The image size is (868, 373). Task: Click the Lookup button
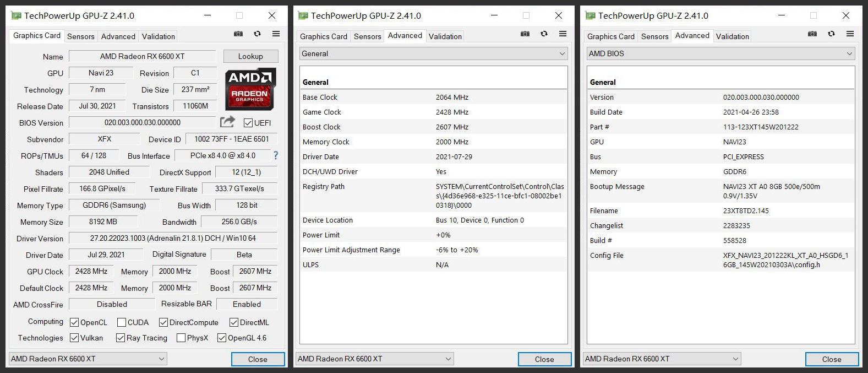250,56
